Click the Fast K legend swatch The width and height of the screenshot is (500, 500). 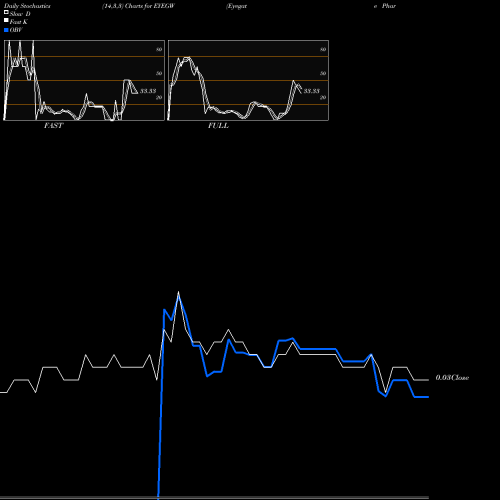click(x=6, y=20)
